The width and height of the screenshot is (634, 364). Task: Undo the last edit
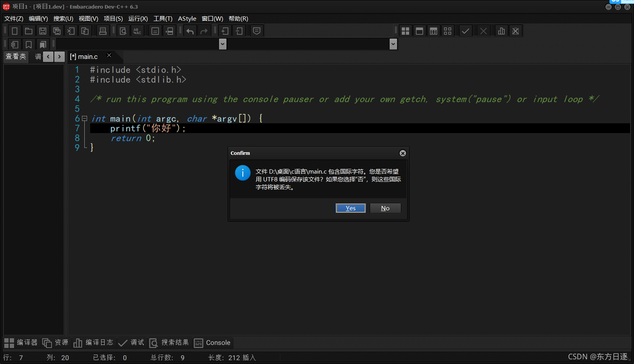[x=190, y=31]
